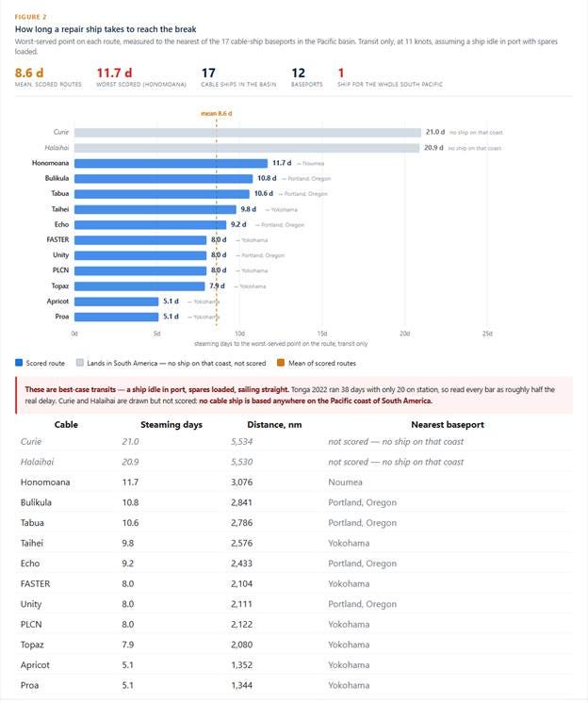The image size is (588, 703).
Task: Select the Honomoana row in the table
Action: tap(294, 482)
